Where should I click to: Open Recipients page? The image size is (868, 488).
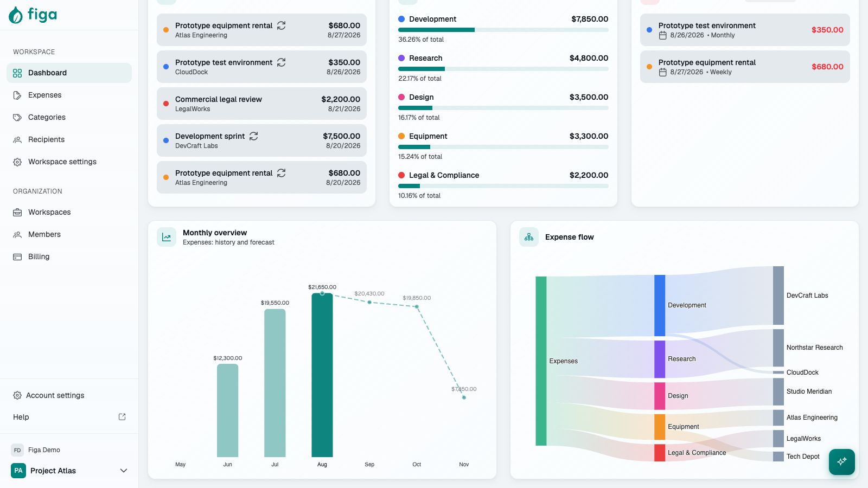(x=69, y=139)
